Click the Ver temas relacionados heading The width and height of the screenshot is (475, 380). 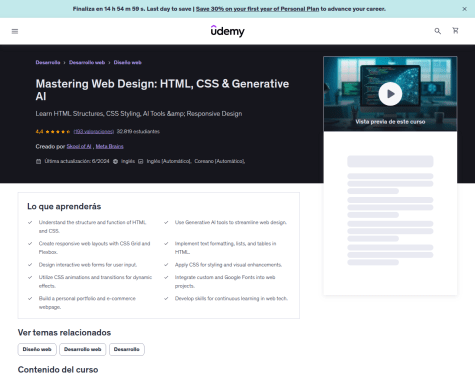point(64,333)
